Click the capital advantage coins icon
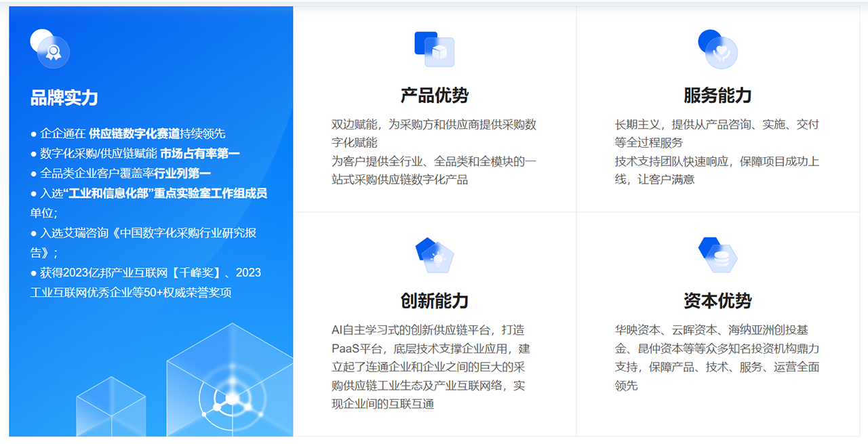 (x=718, y=255)
